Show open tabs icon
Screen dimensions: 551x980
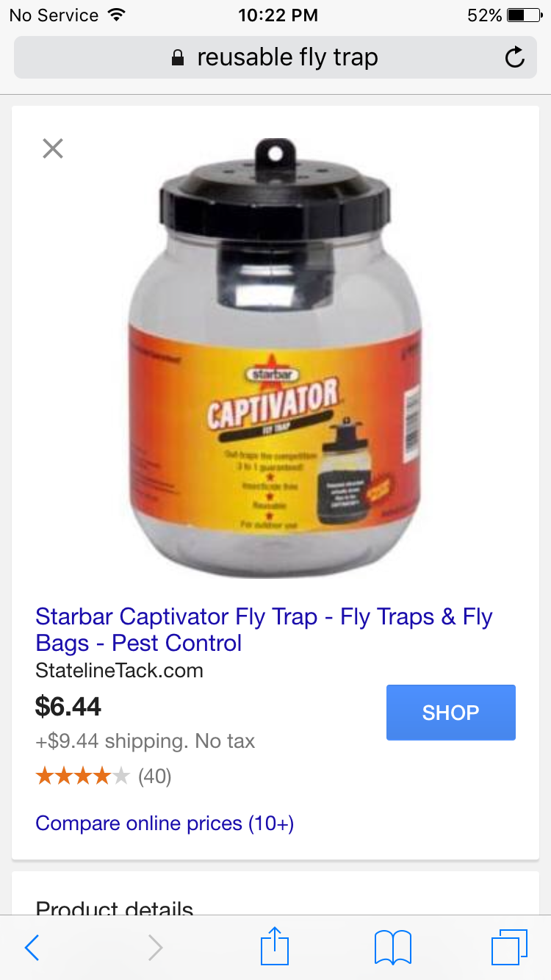(x=509, y=948)
